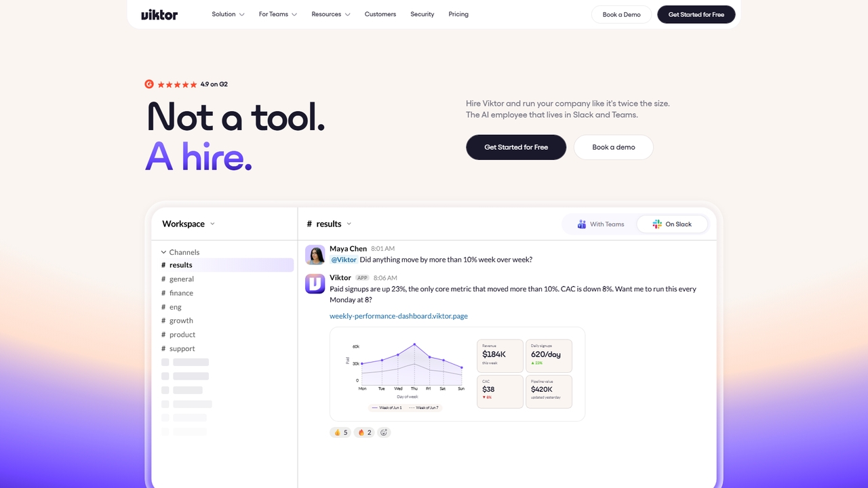Go to the Pricing page
The image size is (868, 488).
[x=458, y=14]
